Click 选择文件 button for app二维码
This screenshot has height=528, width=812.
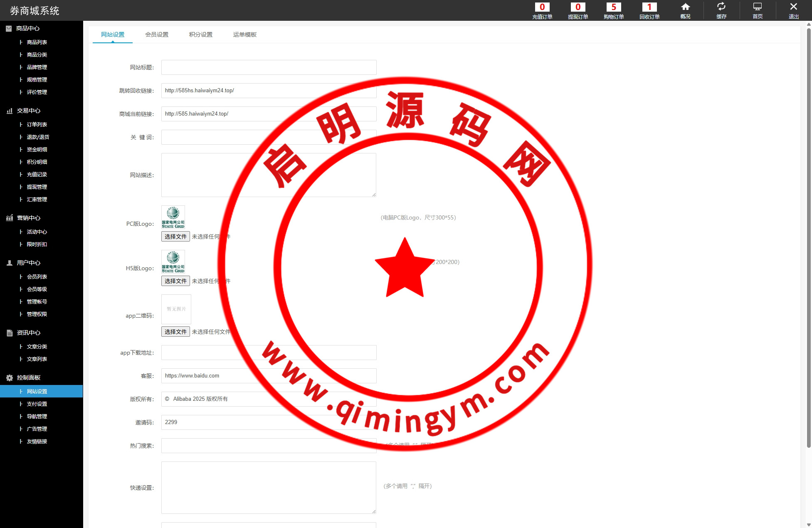pyautogui.click(x=175, y=332)
